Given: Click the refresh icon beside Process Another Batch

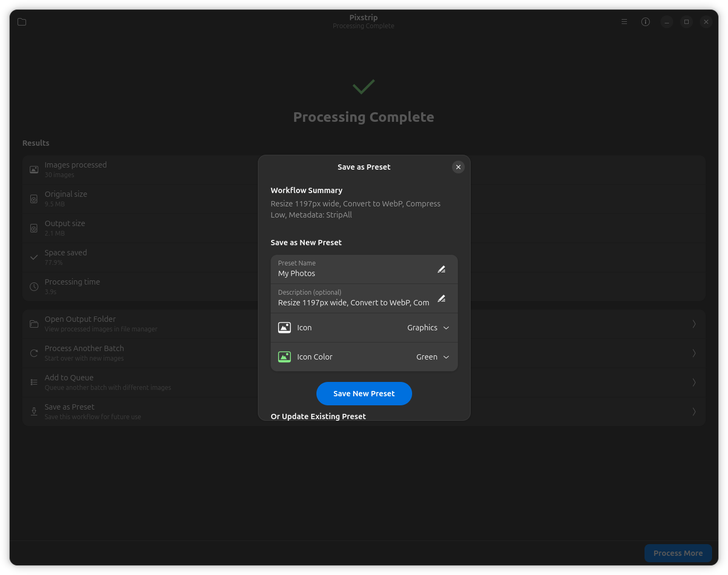Looking at the screenshot, I should coord(34,353).
